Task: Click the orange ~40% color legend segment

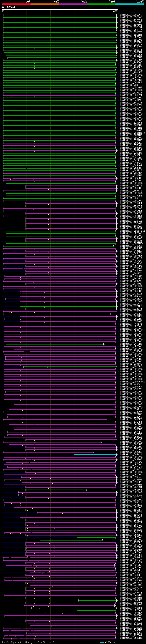Action: click(x=45, y=4)
